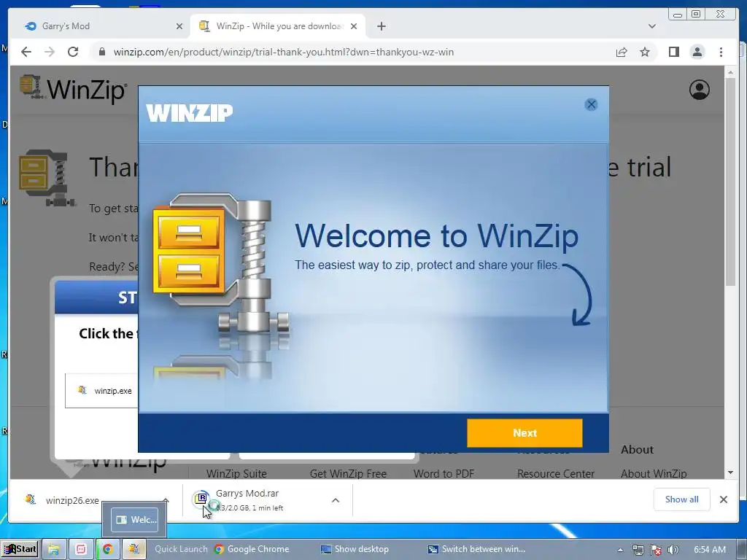The image size is (747, 560).
Task: Open the Word to PDF footer link
Action: (x=444, y=473)
